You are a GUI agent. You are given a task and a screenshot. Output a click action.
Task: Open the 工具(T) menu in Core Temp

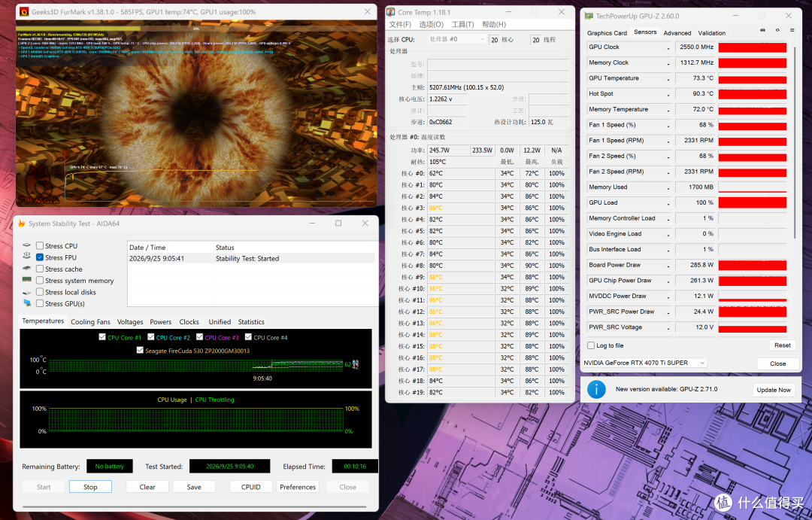[462, 24]
